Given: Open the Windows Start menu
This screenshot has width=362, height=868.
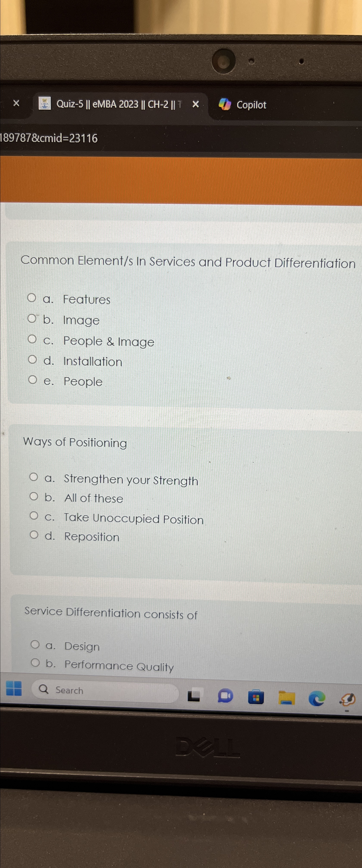Looking at the screenshot, I should 14,689.
